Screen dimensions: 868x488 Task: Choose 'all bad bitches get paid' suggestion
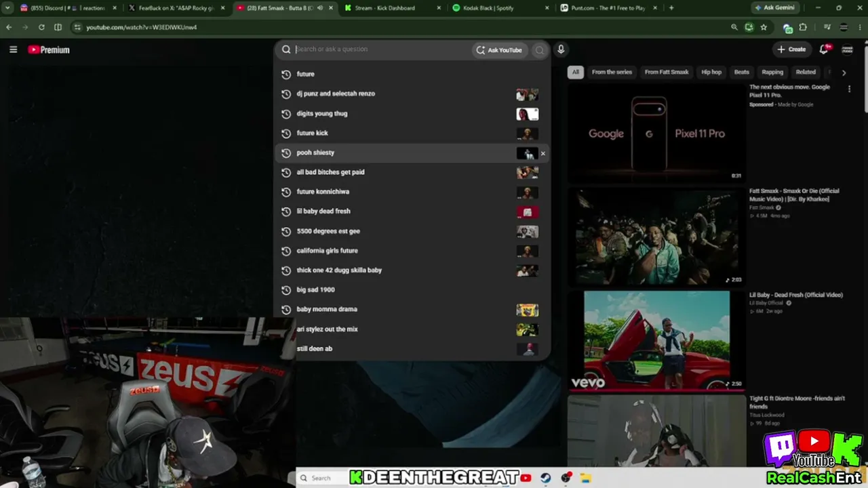point(412,172)
